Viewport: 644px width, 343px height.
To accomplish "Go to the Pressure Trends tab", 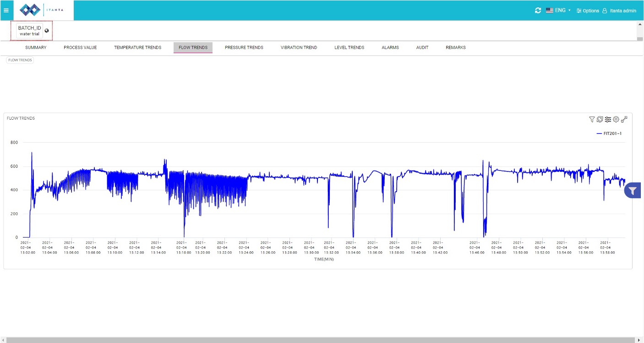I will point(244,47).
